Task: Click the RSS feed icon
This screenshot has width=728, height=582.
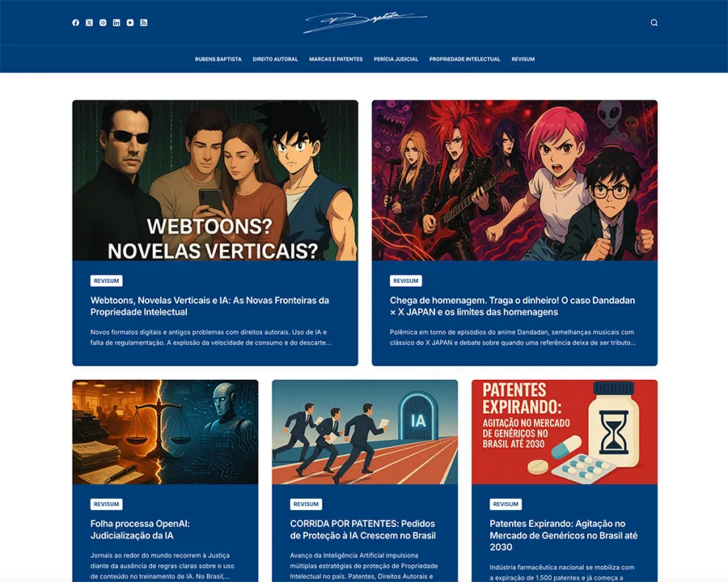Action: pyautogui.click(x=144, y=23)
